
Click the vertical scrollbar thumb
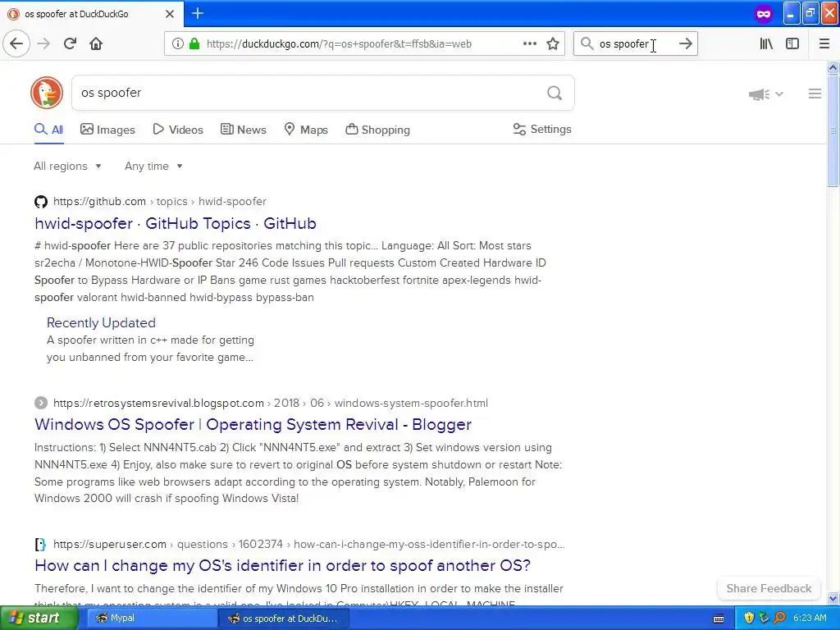(x=833, y=130)
